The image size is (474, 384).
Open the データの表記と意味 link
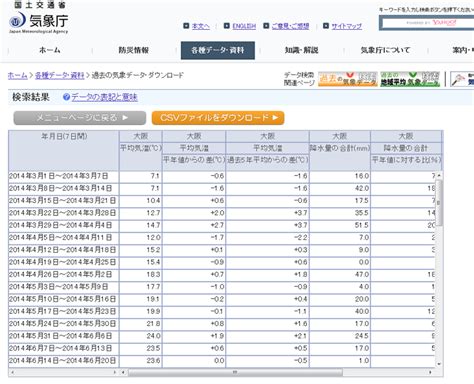coord(104,97)
